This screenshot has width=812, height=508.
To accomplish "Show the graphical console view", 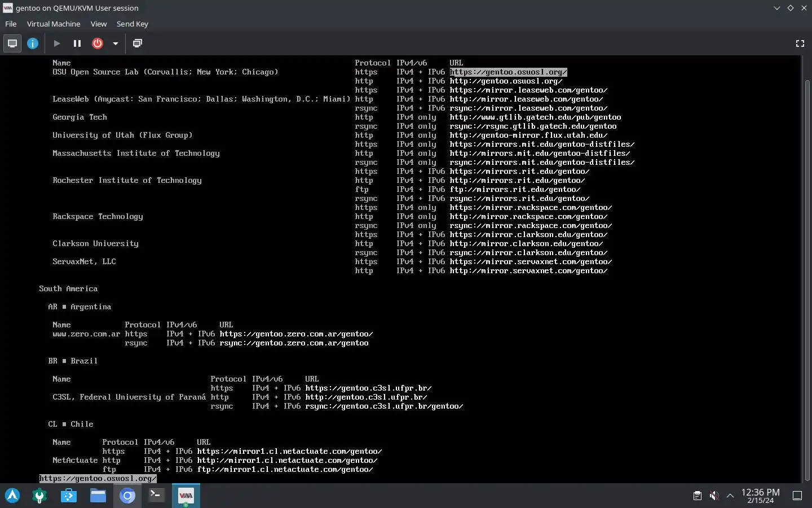I will pyautogui.click(x=12, y=43).
